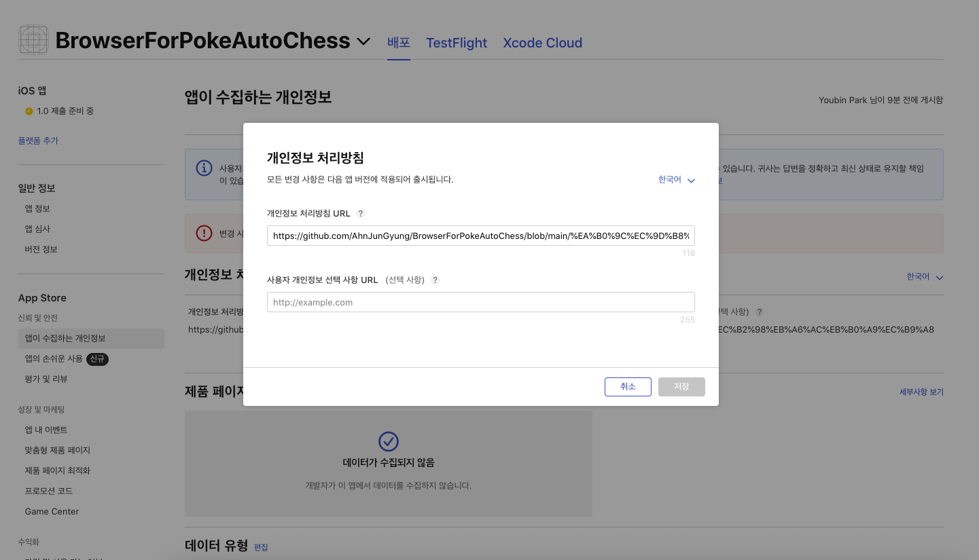The height and width of the screenshot is (560, 979).
Task: Open 앱 심사 in the sidebar
Action: [x=37, y=229]
